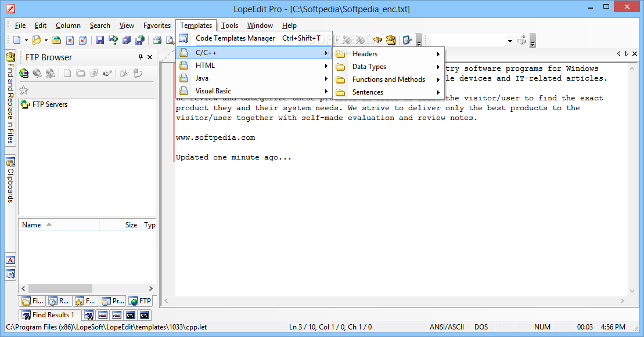Save file with the floppy disk icon
This screenshot has width=644, height=337.
click(100, 40)
